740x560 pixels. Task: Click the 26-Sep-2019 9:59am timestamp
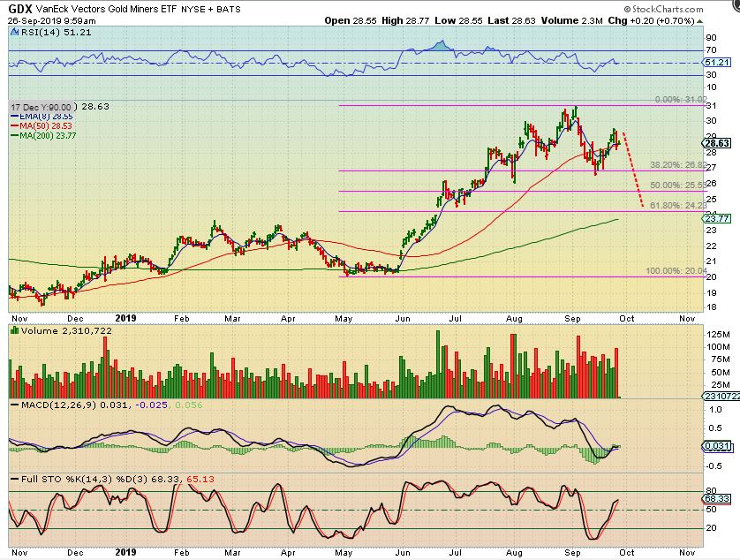(52, 21)
